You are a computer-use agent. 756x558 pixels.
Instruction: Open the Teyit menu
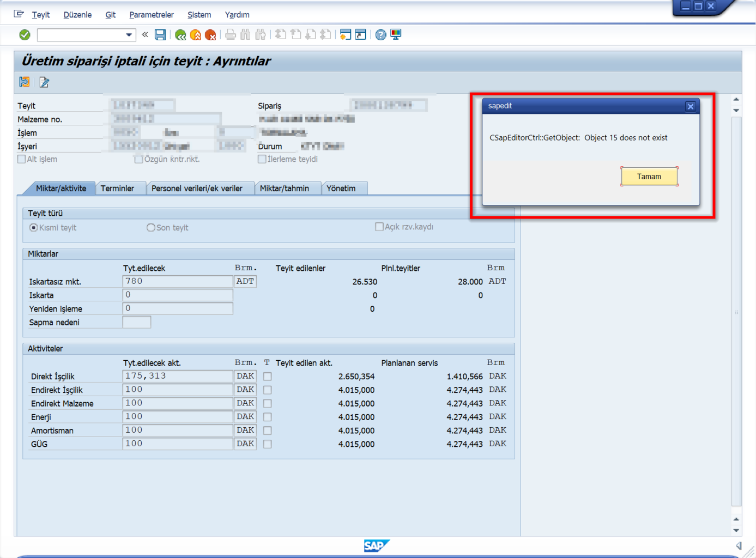41,15
